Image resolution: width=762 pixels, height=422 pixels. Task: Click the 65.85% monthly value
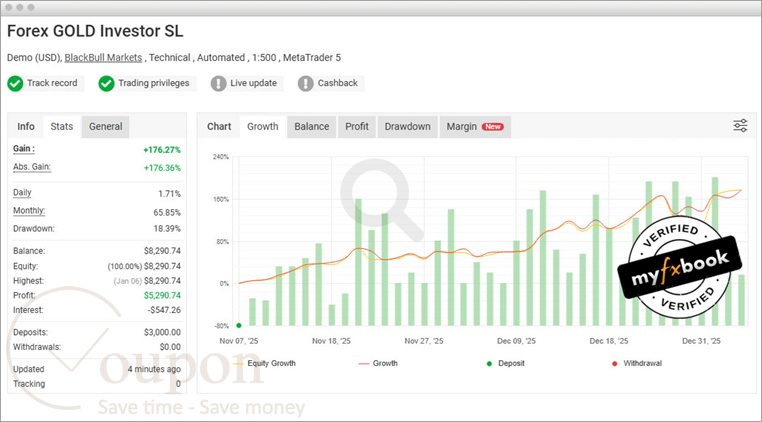tap(167, 212)
